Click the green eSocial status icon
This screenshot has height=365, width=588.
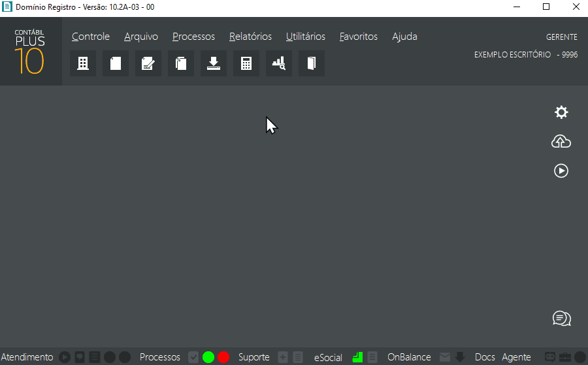357,357
